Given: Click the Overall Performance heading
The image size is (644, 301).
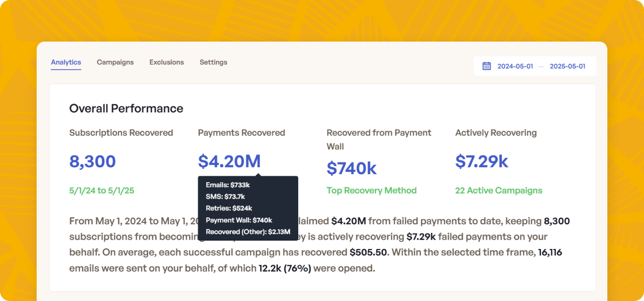Looking at the screenshot, I should click(x=126, y=108).
